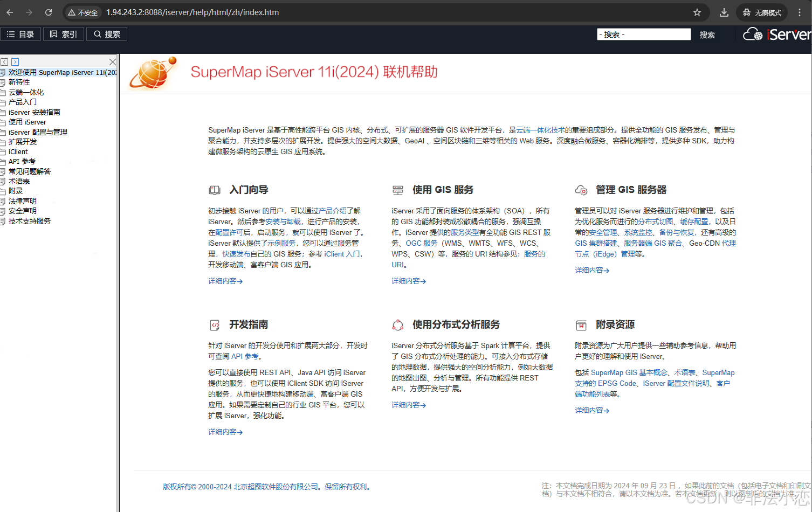Open the 分布式切图 link
Viewport: 812px width, 512px height.
click(x=656, y=222)
